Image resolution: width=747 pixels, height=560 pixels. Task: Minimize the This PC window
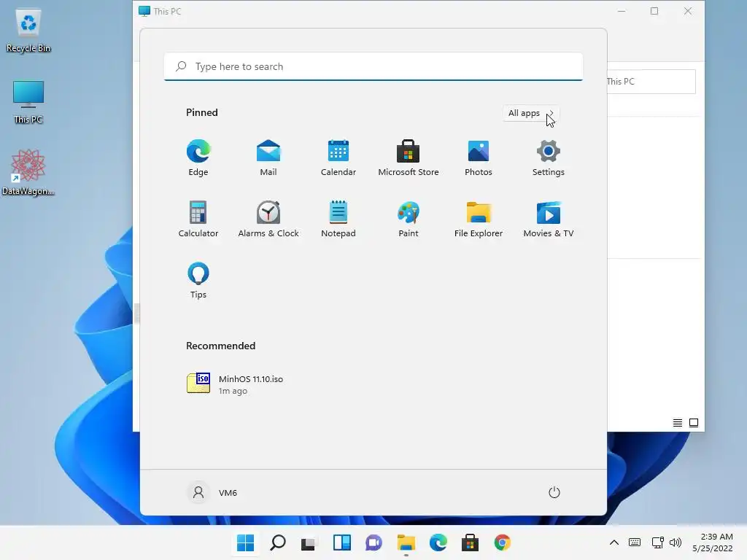point(622,11)
